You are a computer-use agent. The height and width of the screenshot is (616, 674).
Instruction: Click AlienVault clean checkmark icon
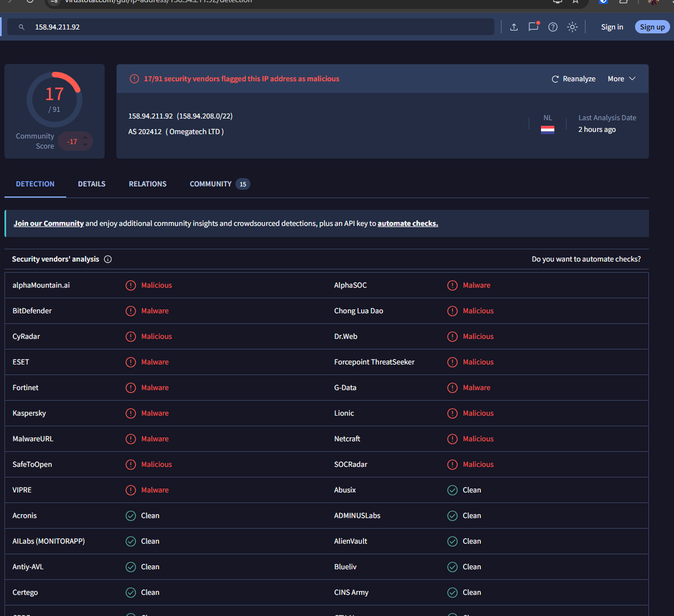click(452, 541)
